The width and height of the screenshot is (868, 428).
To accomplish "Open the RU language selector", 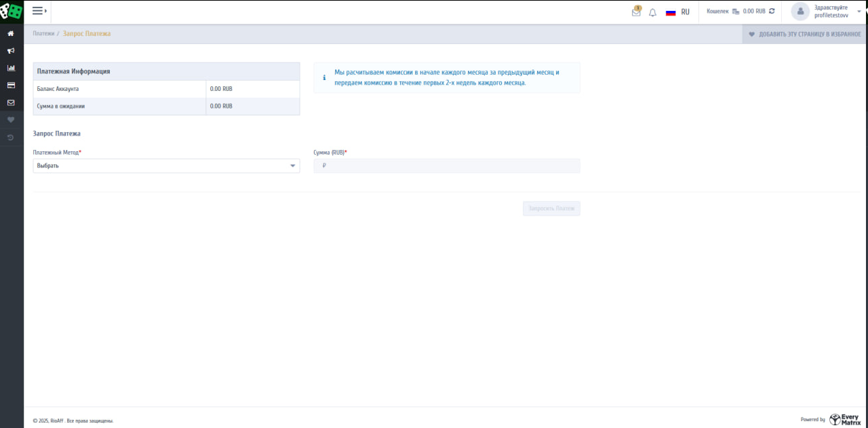I will coord(678,12).
